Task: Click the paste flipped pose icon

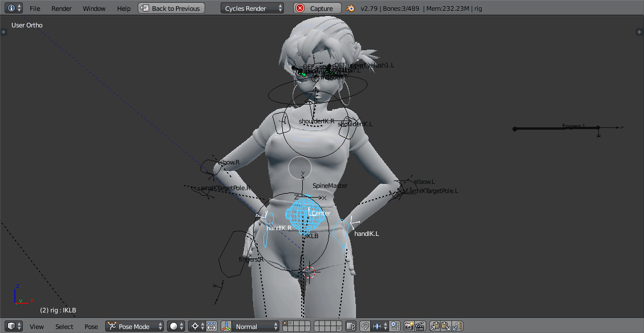Action: [457, 326]
